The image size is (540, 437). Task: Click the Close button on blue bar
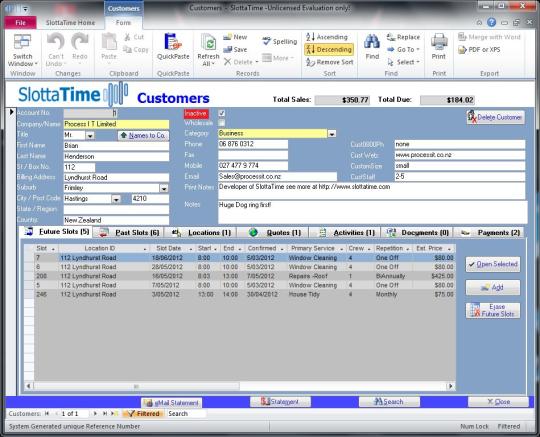pyautogui.click(x=498, y=402)
